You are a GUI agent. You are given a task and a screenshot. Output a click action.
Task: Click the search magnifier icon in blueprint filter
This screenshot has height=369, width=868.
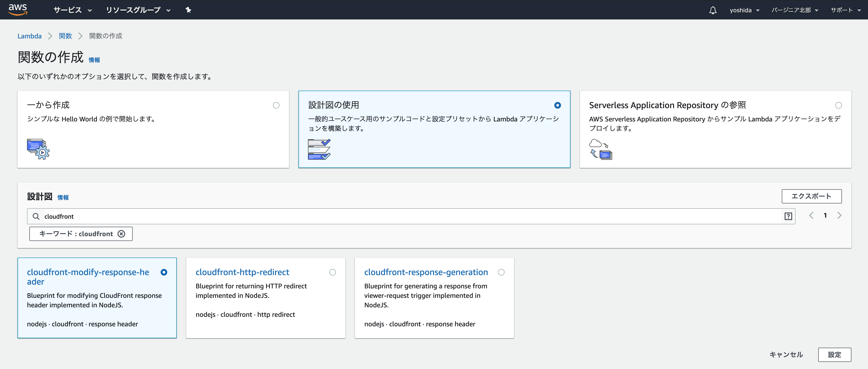coord(36,216)
